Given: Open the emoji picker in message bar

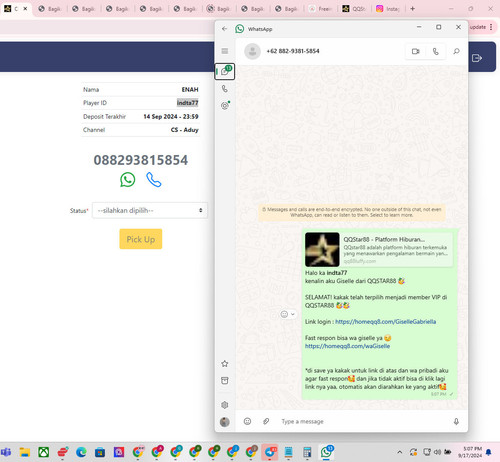Looking at the screenshot, I should [247, 421].
